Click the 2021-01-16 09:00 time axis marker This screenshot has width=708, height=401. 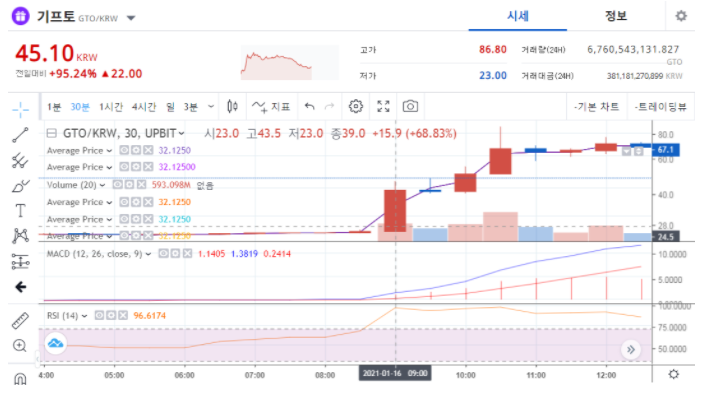(x=395, y=373)
